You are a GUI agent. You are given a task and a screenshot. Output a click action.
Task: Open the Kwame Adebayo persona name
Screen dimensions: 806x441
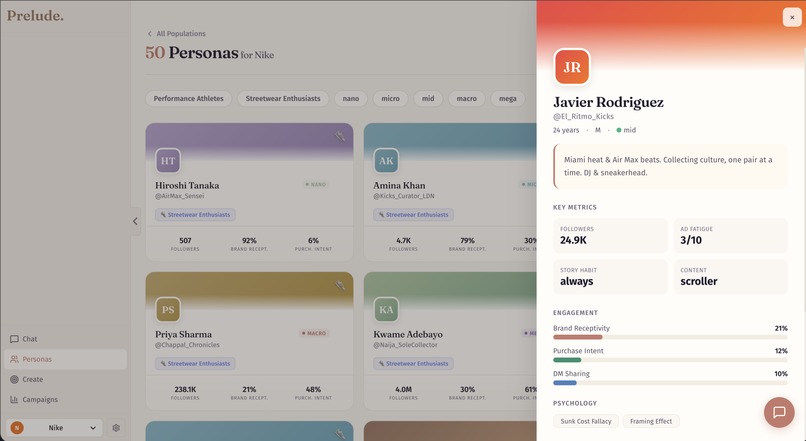pyautogui.click(x=408, y=335)
